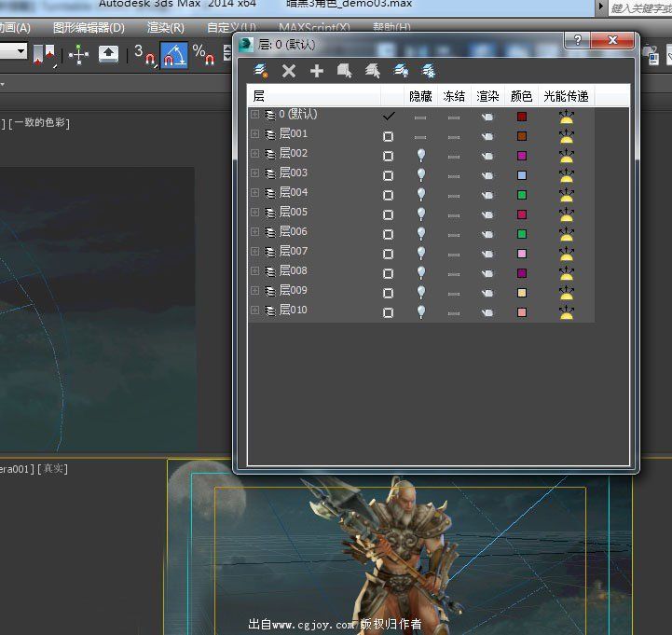Toggle the Angle Snap tool
672x635 pixels.
[174, 55]
